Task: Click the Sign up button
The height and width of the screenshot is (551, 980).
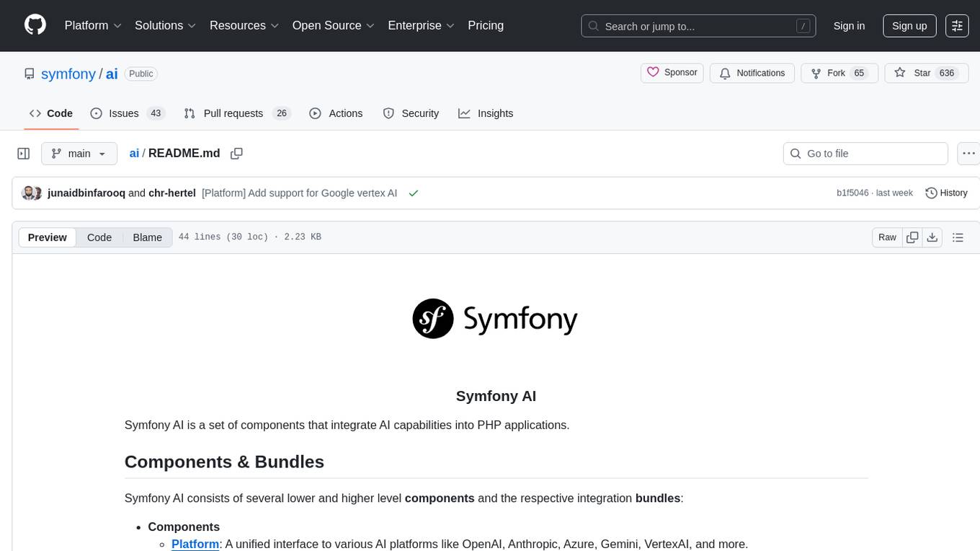Action: [x=909, y=26]
